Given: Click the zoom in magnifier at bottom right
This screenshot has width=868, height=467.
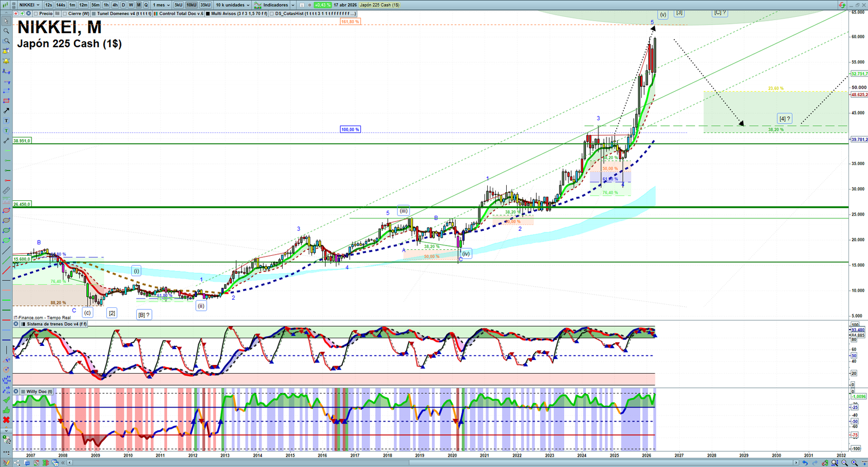Looking at the screenshot, I should click(854, 463).
